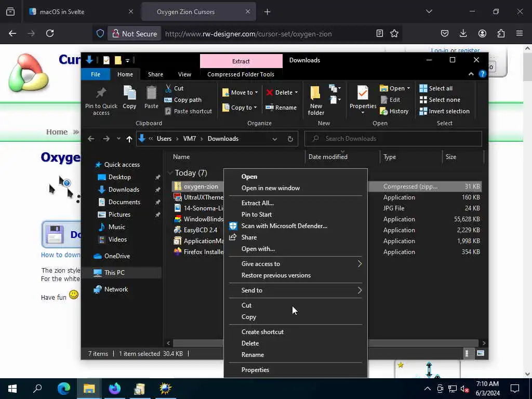Click Copy path in ribbon
The image size is (532, 399).
pos(183,100)
